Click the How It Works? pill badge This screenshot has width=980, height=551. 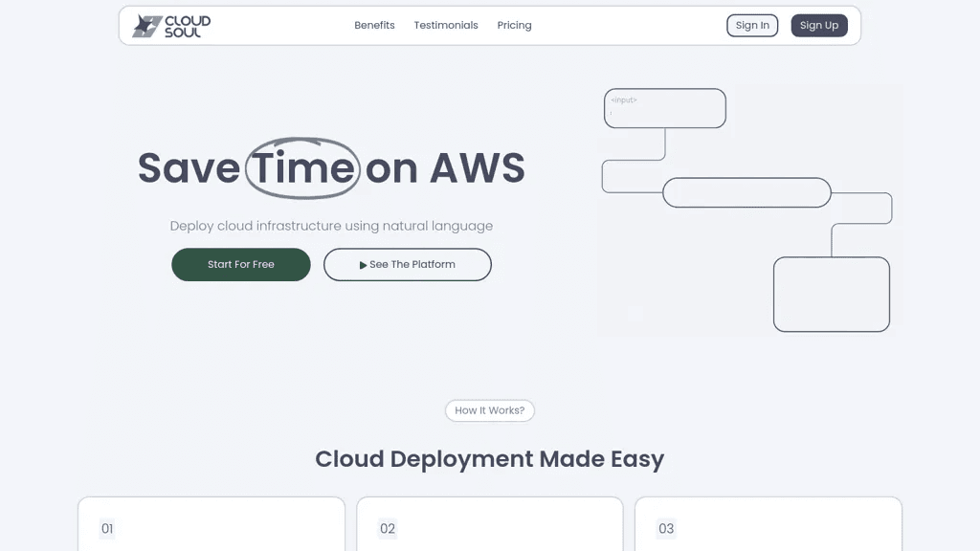tap(489, 410)
